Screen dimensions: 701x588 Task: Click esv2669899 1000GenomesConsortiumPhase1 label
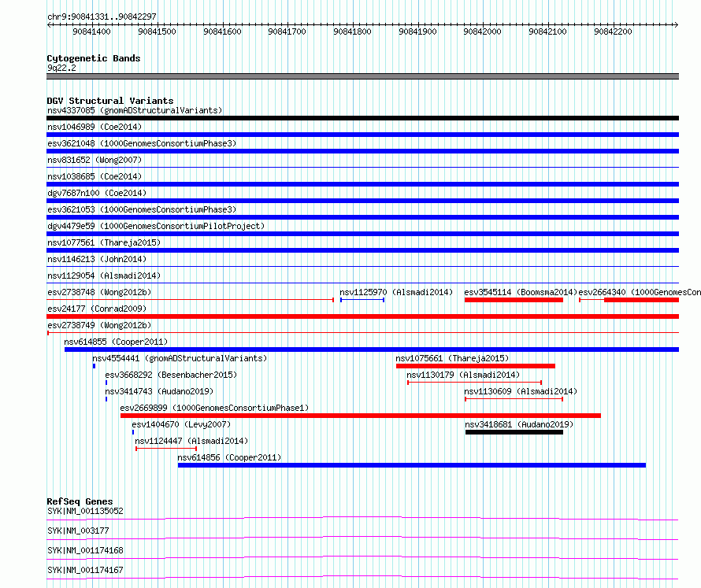click(x=214, y=408)
